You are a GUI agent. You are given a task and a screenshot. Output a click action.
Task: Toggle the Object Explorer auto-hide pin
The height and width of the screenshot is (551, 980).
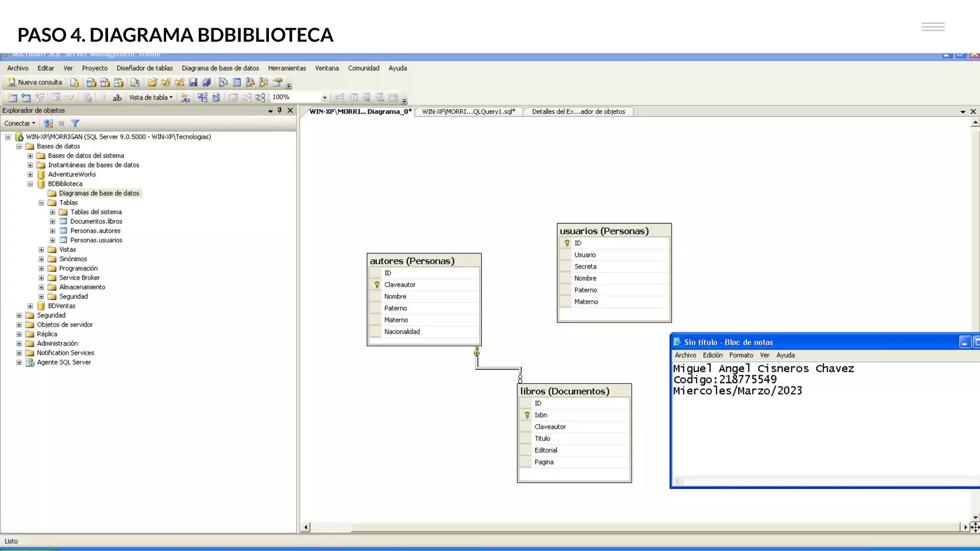click(x=280, y=110)
